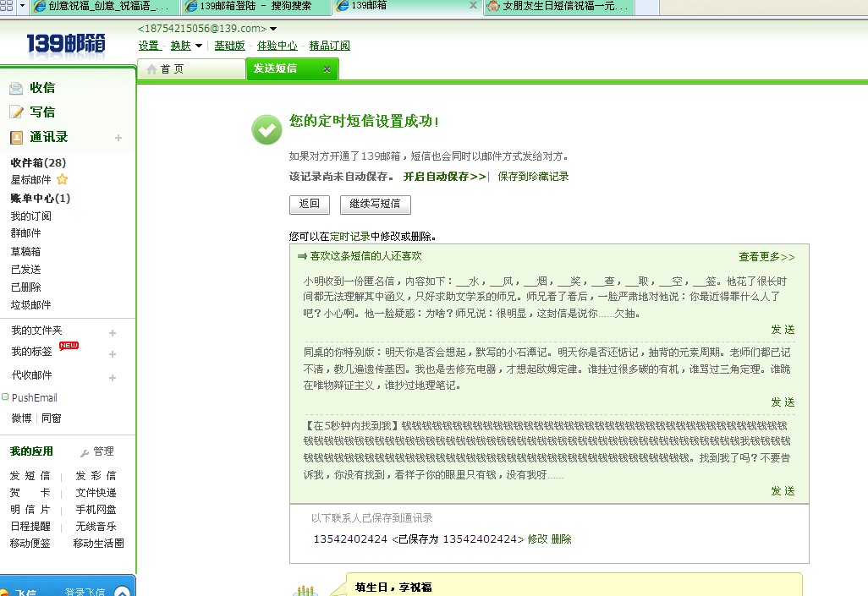The image size is (868, 596).
Task: Click the home icon on 首页 tab
Action: pos(151,69)
